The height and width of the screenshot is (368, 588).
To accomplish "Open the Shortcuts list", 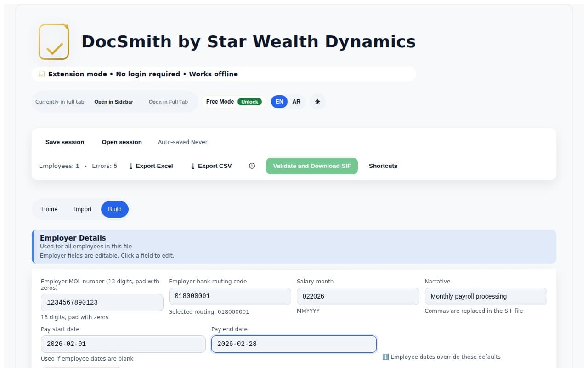I will [x=383, y=166].
